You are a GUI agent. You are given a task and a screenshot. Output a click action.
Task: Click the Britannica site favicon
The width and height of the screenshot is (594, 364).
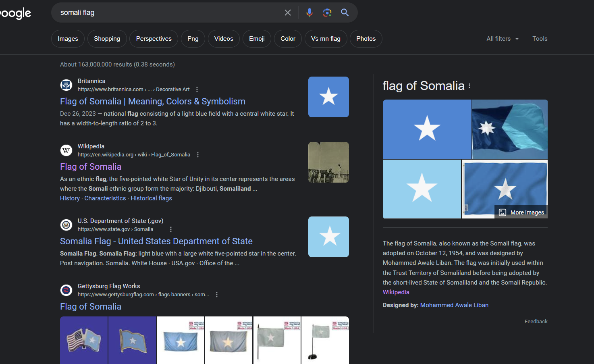(x=66, y=85)
